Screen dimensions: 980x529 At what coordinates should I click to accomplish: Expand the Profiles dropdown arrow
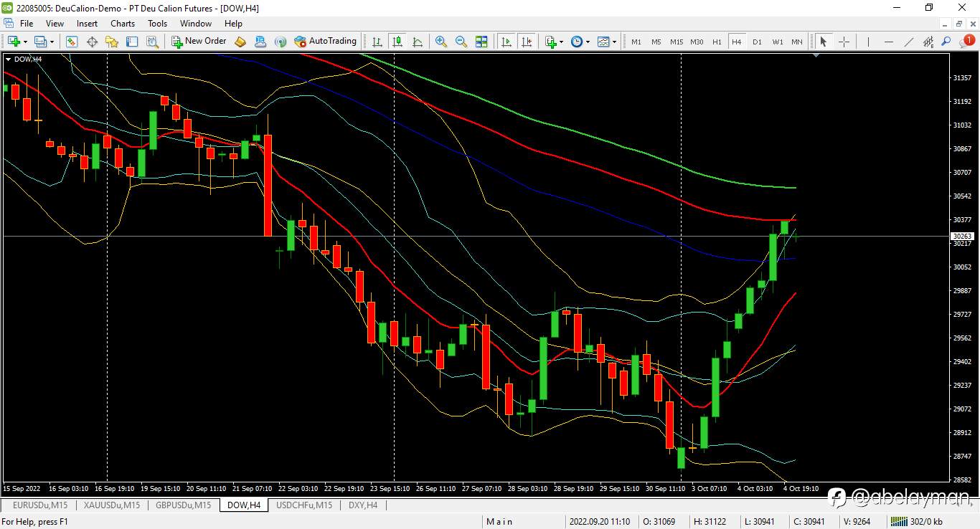click(52, 42)
